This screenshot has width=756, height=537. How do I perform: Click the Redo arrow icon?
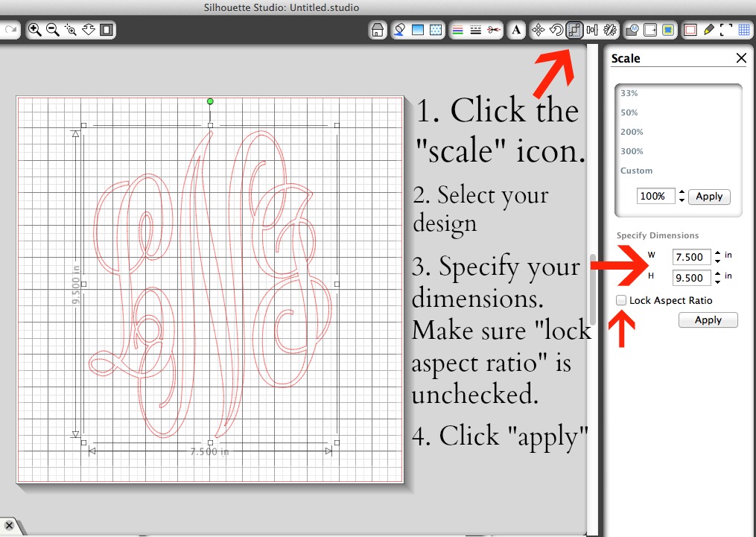tap(10, 30)
